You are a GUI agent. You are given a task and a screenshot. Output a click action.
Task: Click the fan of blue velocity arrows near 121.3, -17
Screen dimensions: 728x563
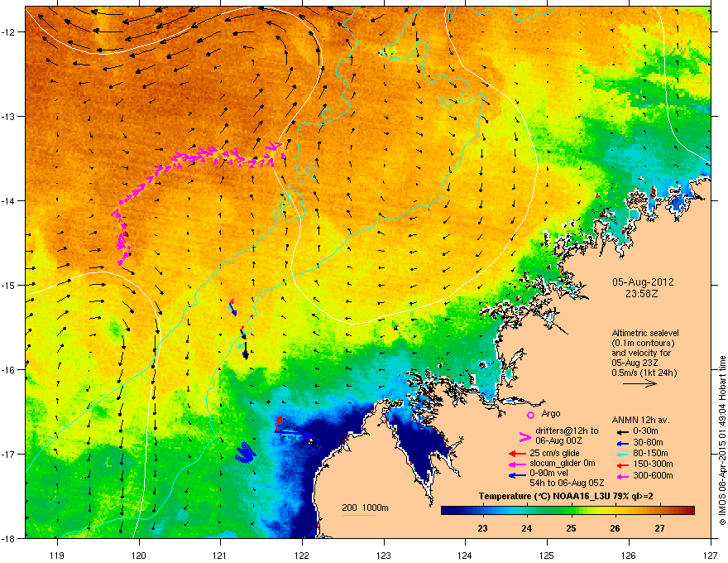click(x=246, y=452)
